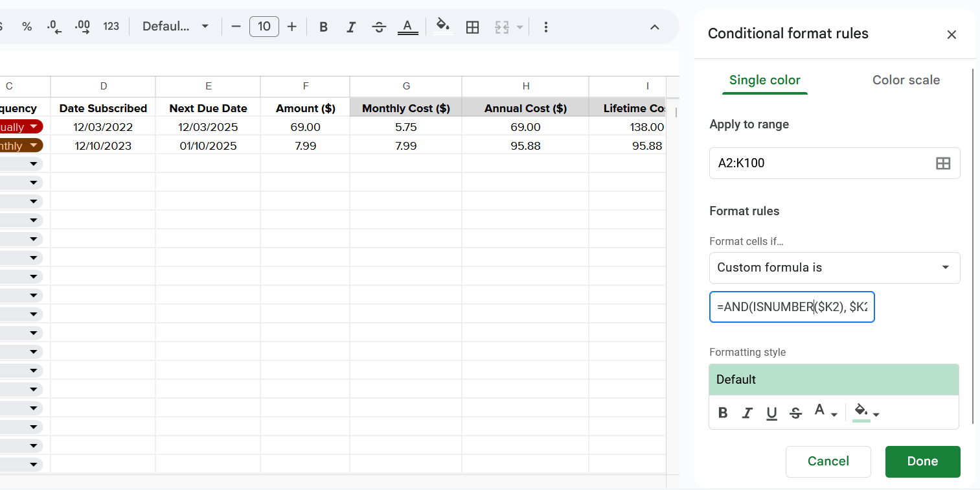Screen dimensions: 980x490
Task: Open merge cells dropdown arrow
Action: click(519, 27)
